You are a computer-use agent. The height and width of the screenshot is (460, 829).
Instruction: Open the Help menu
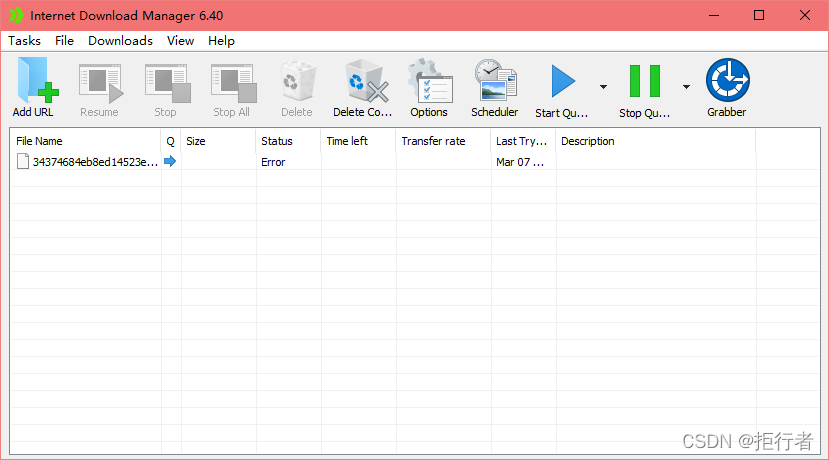tap(221, 41)
